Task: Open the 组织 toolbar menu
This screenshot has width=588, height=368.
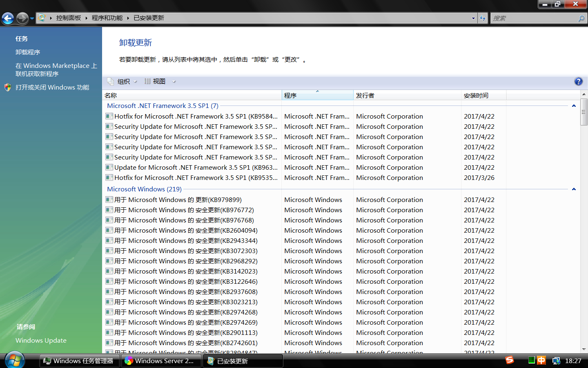Action: tap(122, 81)
